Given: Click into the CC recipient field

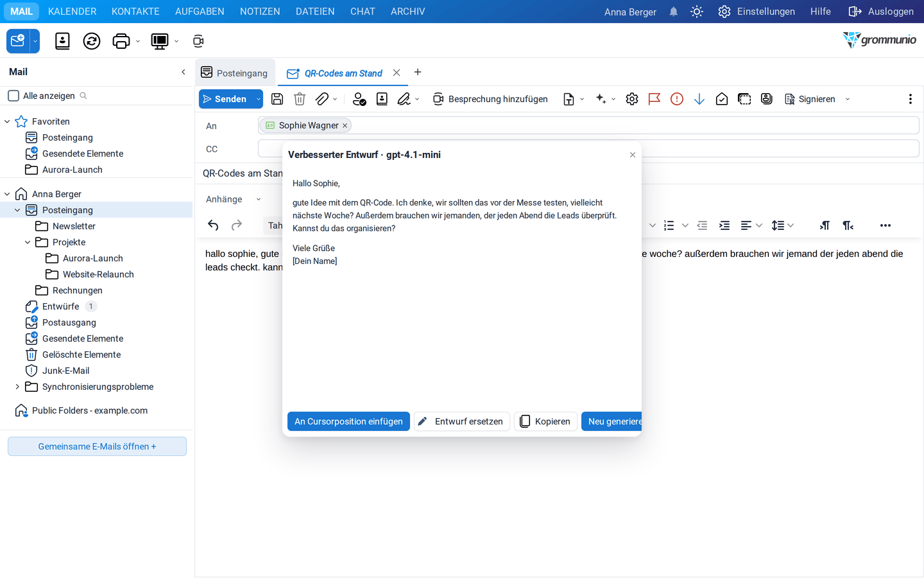Looking at the screenshot, I should tap(588, 149).
